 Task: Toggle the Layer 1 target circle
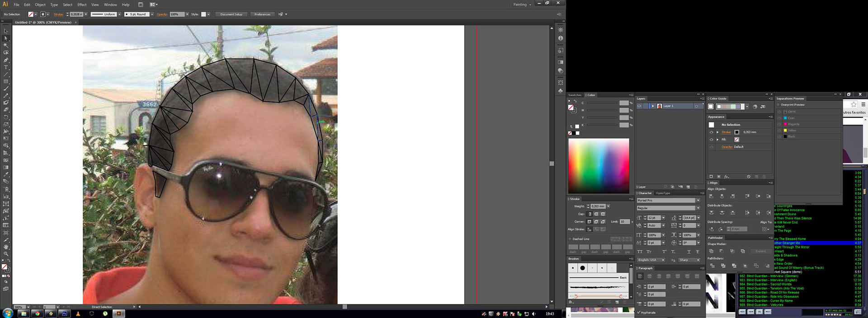697,106
